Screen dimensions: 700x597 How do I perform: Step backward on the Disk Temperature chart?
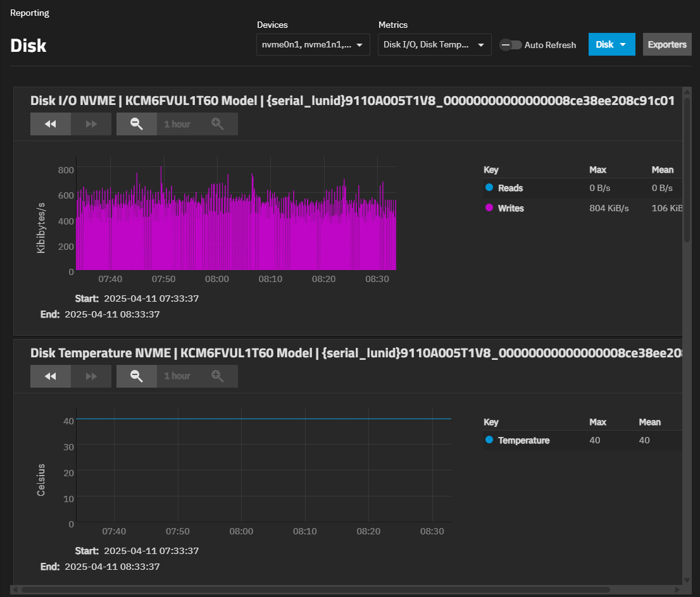[51, 376]
